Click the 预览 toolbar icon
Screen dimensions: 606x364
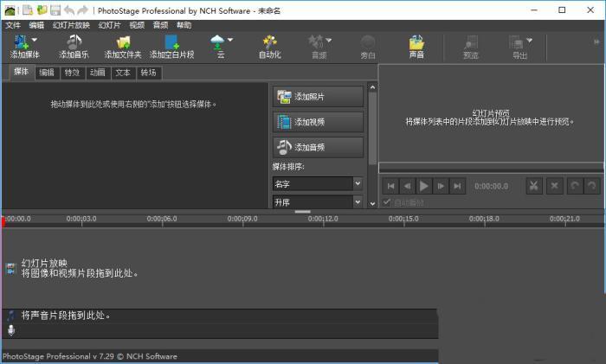(x=470, y=42)
